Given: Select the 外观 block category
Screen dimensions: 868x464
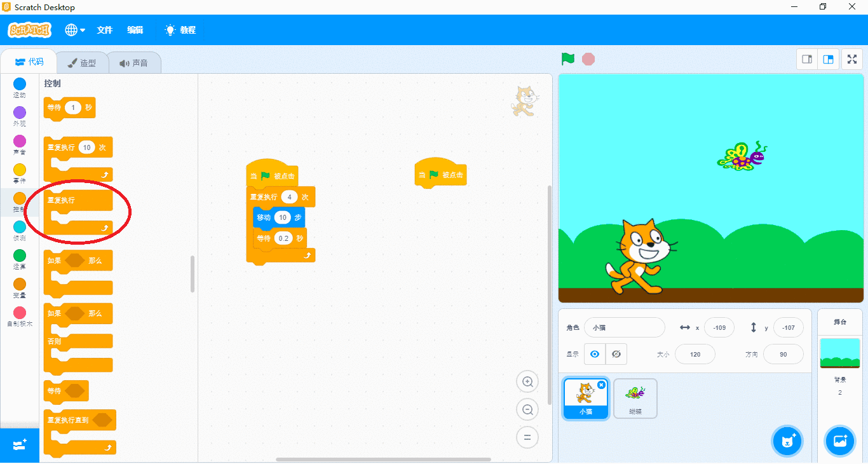Looking at the screenshot, I should 20,116.
